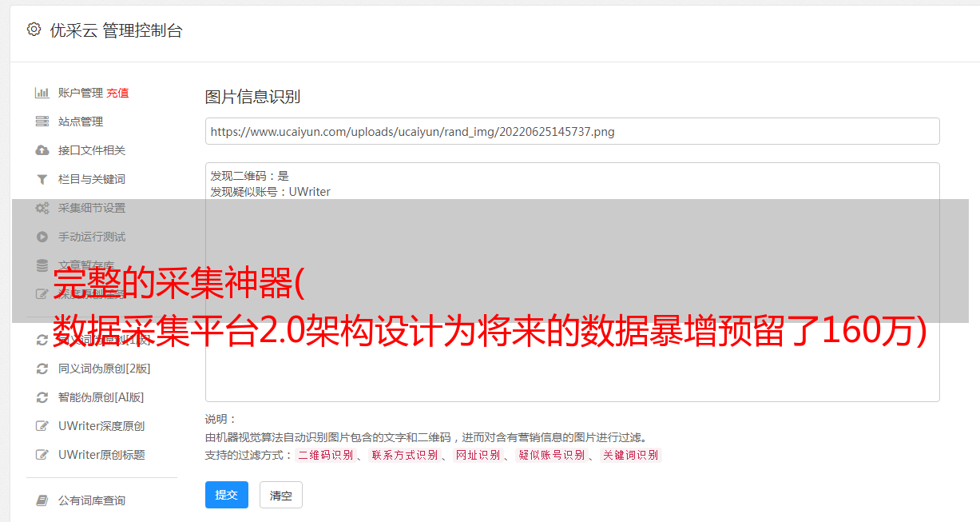Click the refresh icon for 智能伪原创[AI版]
This screenshot has width=980, height=522.
click(x=42, y=397)
